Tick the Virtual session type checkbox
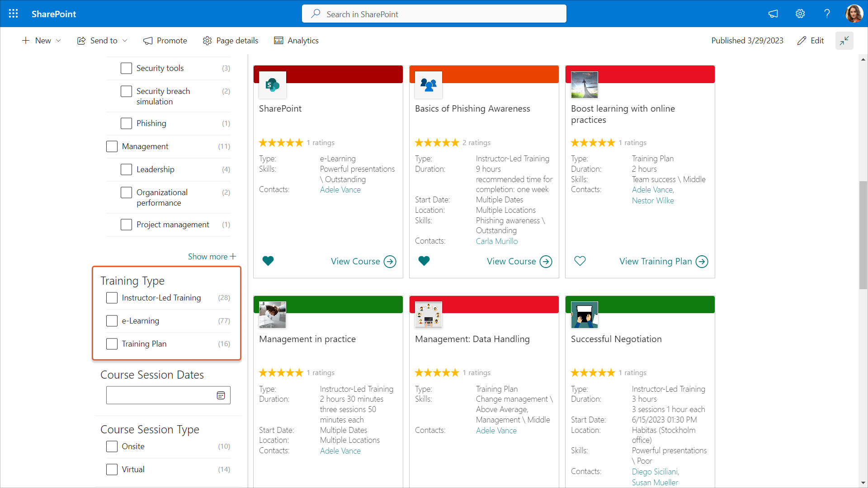 pos(112,469)
